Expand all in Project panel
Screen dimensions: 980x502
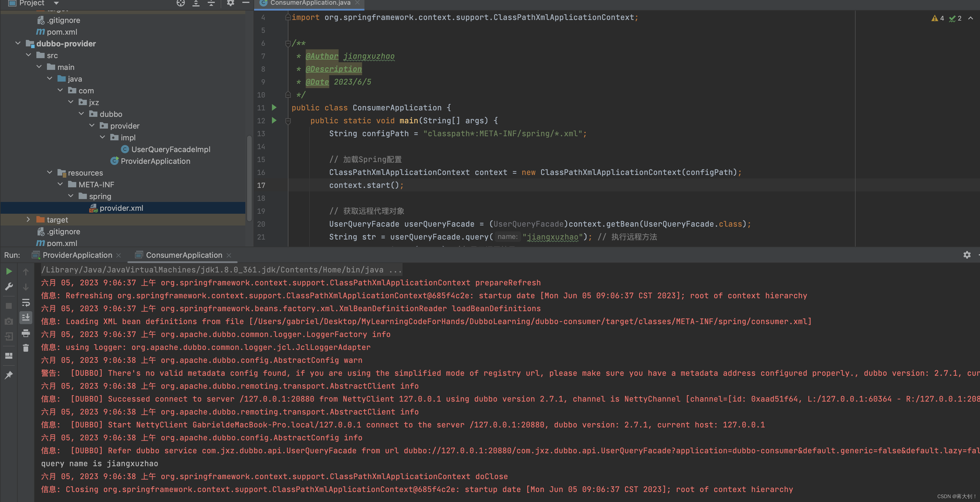(x=196, y=3)
